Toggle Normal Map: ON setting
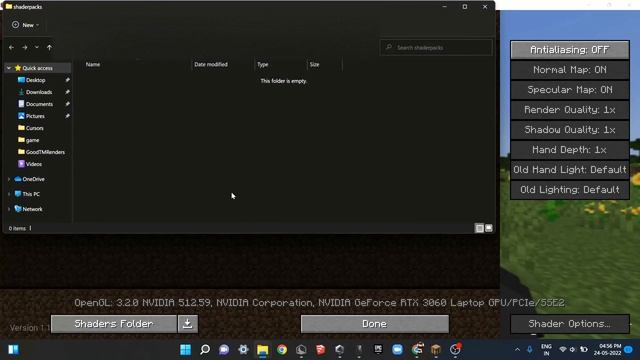This screenshot has height=360, width=640. [x=570, y=70]
